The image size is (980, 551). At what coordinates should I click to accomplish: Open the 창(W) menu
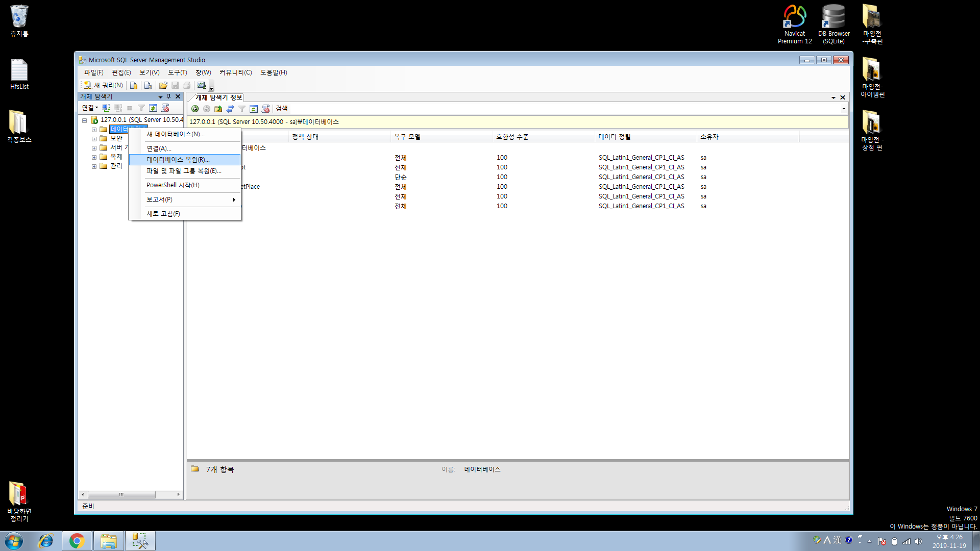(x=203, y=72)
